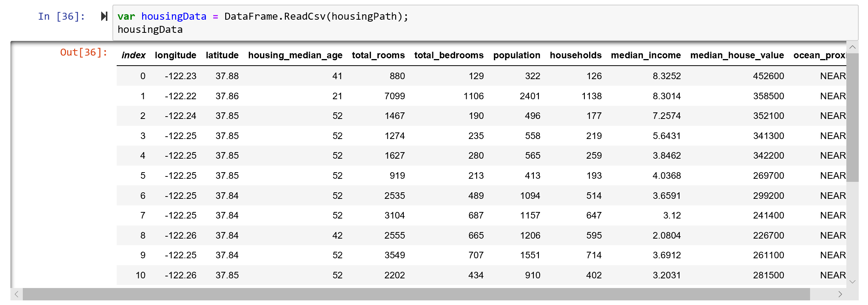Click the up chevron on the vertical scrollbar

(852, 47)
